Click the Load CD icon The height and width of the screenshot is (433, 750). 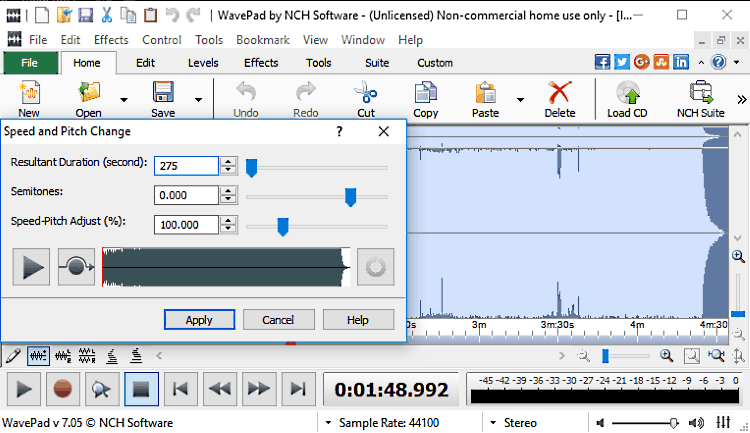click(628, 93)
